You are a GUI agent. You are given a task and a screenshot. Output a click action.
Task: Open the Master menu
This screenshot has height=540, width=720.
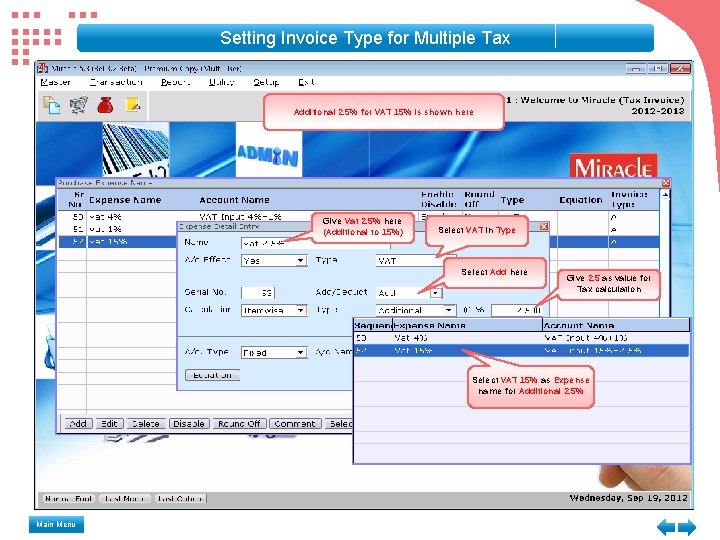coord(56,82)
